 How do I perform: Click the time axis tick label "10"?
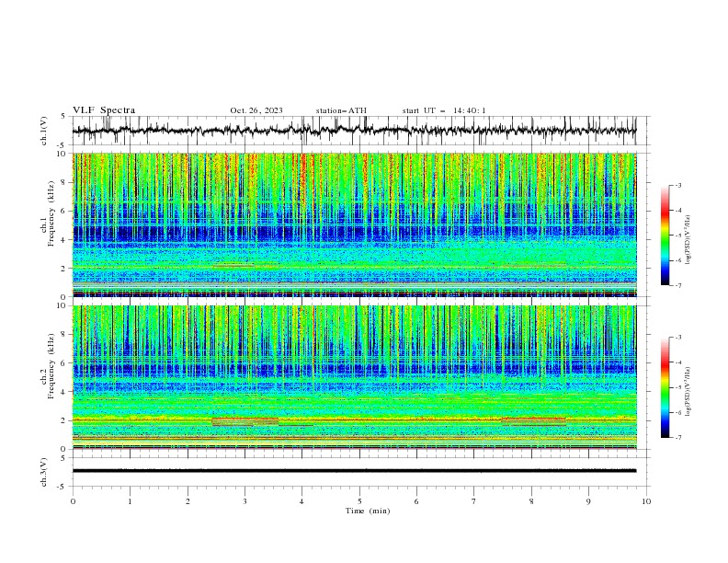click(646, 501)
